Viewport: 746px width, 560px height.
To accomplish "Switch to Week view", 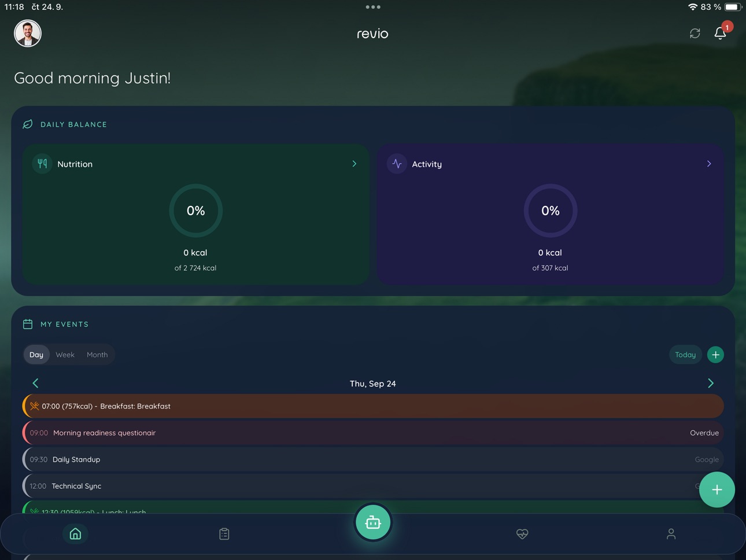I will (65, 355).
